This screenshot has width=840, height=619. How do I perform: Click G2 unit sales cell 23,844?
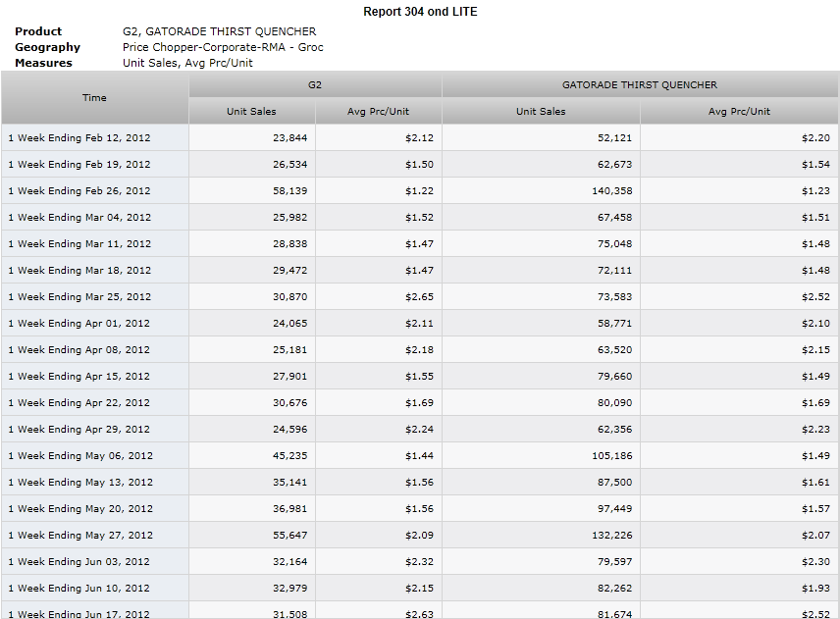coord(252,137)
